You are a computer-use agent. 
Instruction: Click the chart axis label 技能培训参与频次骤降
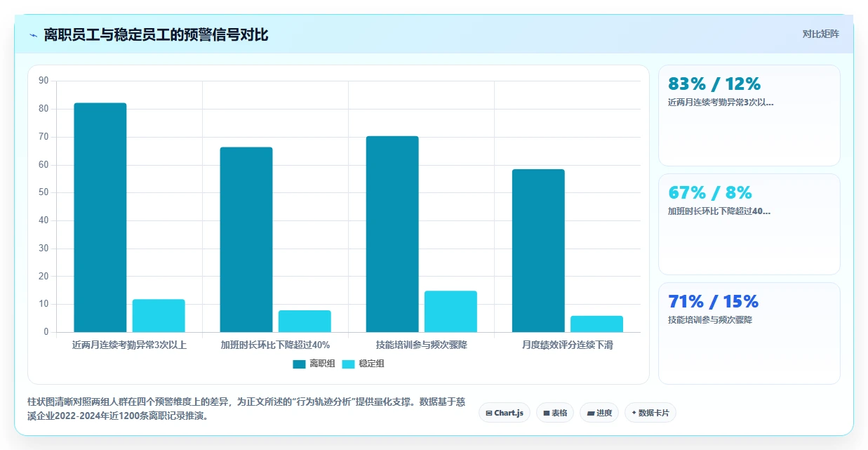pos(421,345)
